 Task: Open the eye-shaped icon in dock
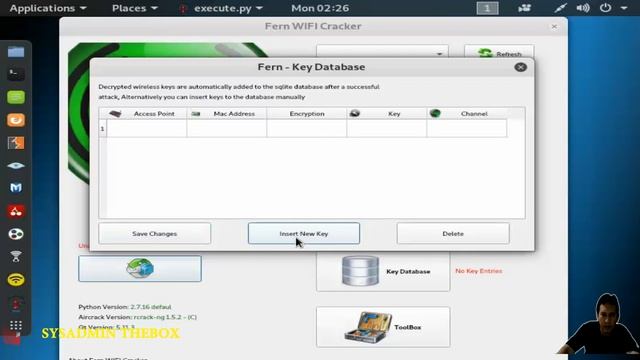[16, 165]
